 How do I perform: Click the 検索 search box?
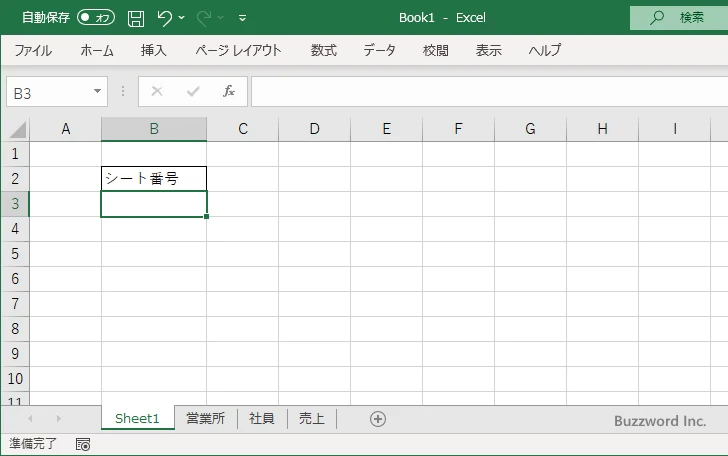click(x=679, y=18)
